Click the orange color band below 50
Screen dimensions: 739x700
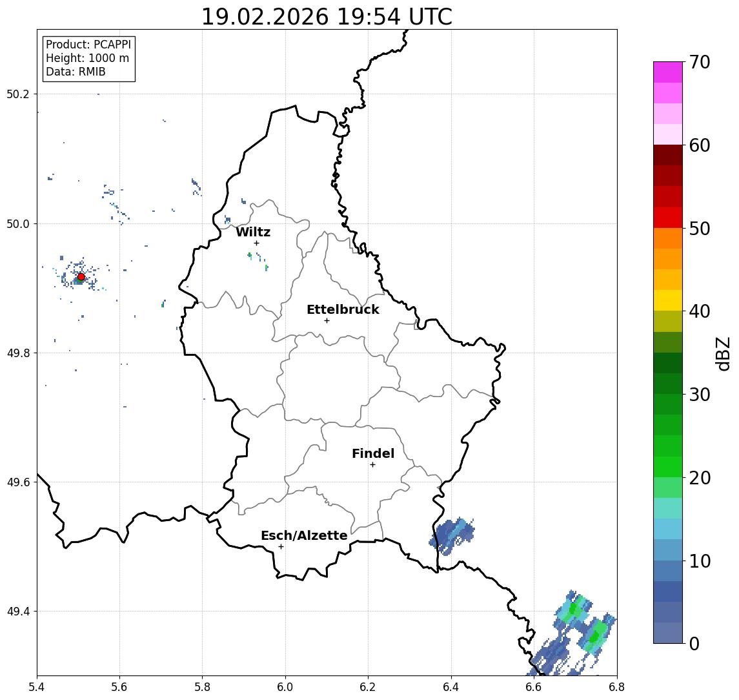point(668,238)
